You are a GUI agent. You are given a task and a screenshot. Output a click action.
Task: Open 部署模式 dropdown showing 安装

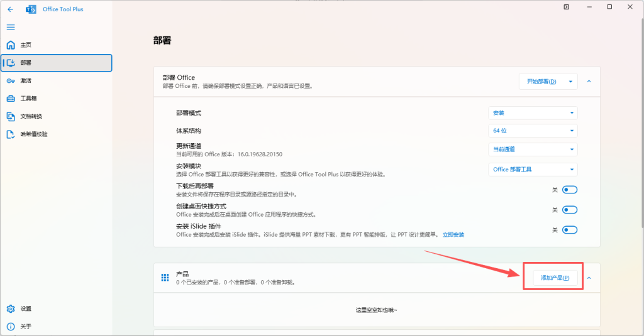click(x=533, y=113)
